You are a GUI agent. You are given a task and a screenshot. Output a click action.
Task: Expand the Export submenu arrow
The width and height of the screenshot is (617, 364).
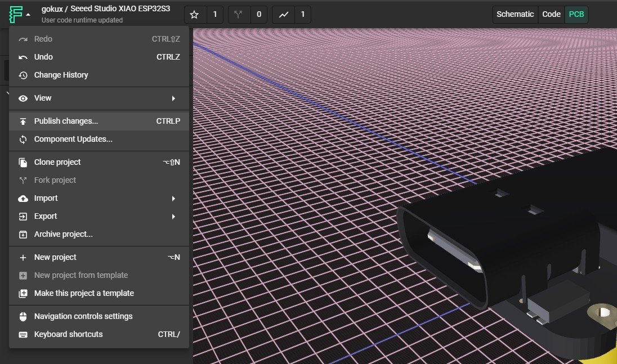coord(175,216)
